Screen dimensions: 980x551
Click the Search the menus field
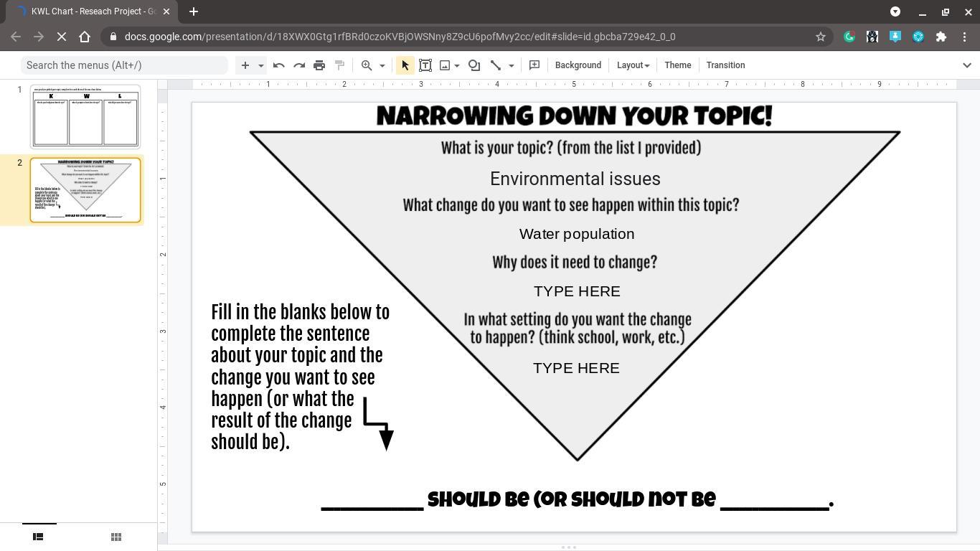coord(124,65)
